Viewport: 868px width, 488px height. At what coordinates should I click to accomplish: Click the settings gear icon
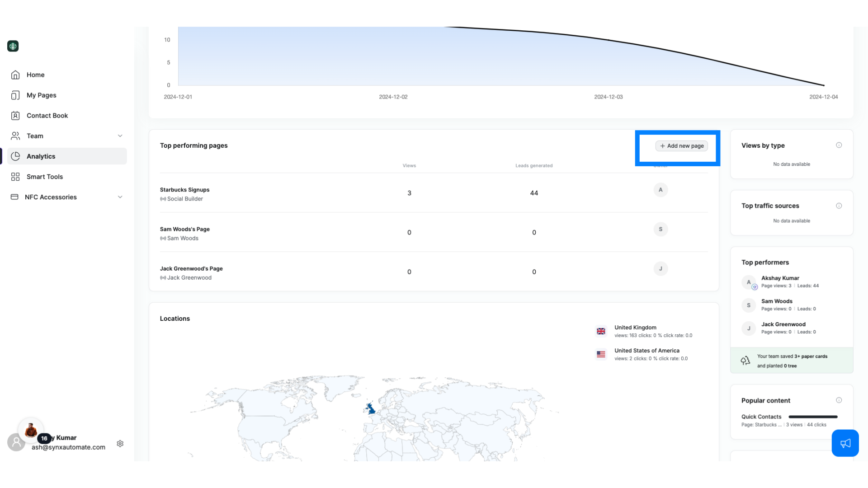coord(120,443)
